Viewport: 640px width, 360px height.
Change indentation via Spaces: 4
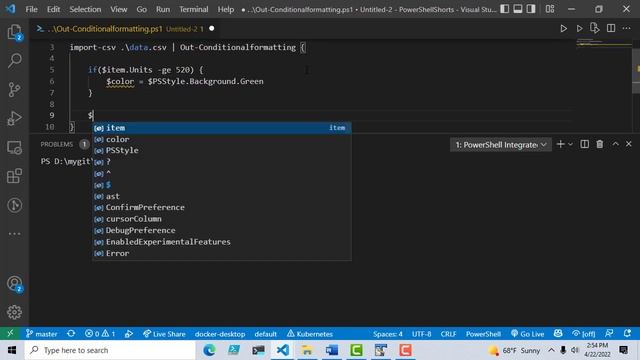pyautogui.click(x=387, y=334)
